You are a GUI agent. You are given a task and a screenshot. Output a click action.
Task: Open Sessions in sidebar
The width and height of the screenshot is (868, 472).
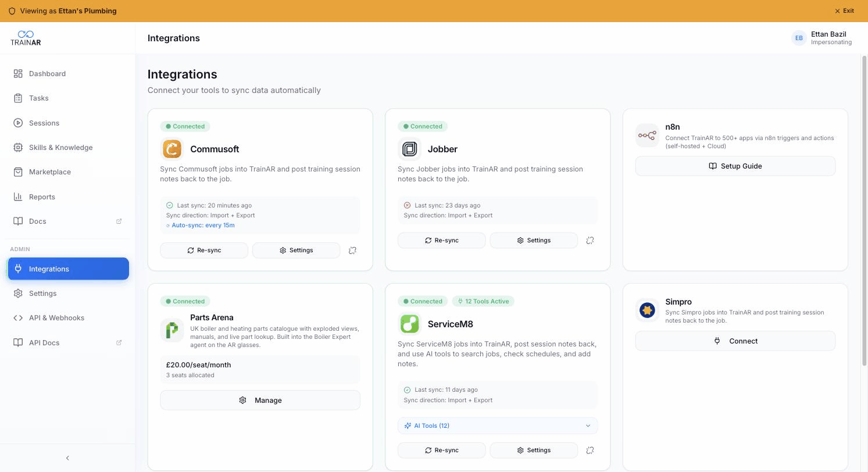click(x=68, y=123)
